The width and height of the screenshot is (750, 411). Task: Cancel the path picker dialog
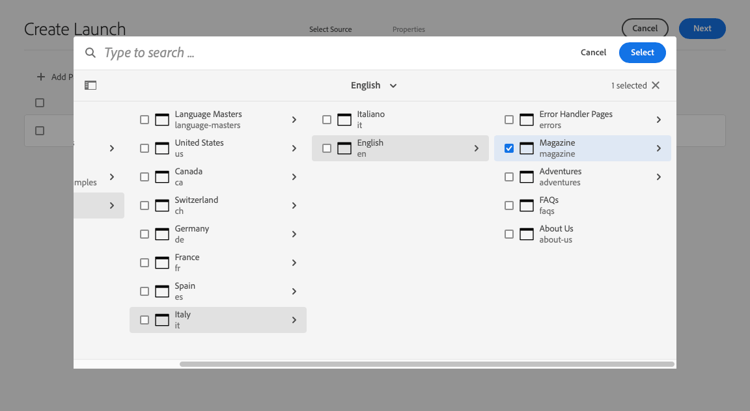pos(593,53)
